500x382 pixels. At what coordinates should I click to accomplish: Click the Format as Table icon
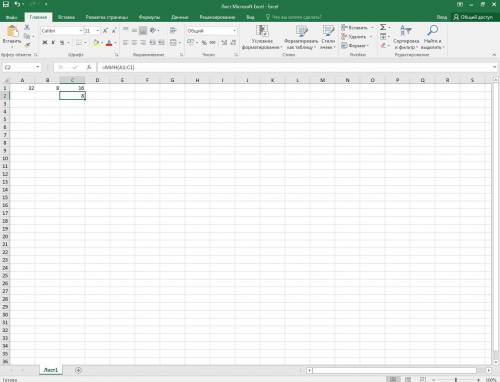pyautogui.click(x=301, y=31)
